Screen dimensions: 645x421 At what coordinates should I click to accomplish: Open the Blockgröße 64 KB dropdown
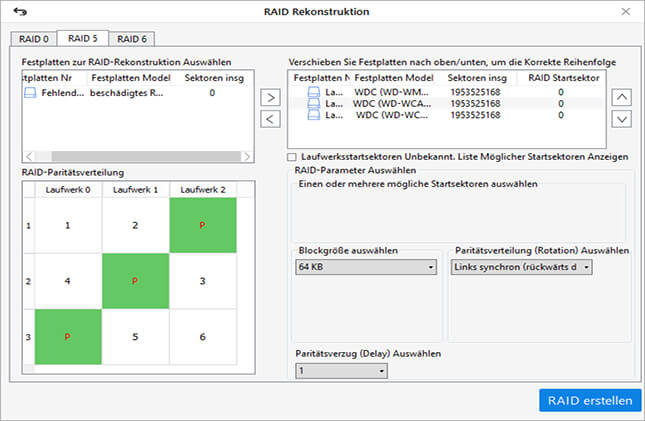[367, 267]
